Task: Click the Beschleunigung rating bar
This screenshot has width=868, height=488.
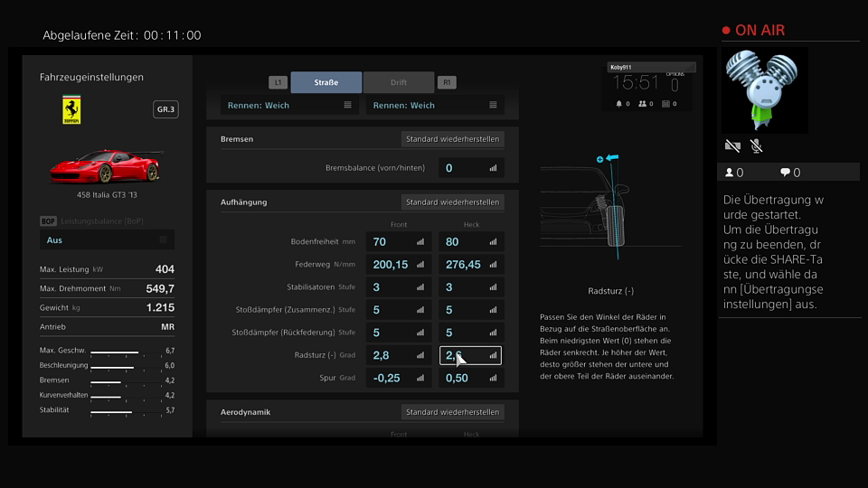Action: (127, 367)
